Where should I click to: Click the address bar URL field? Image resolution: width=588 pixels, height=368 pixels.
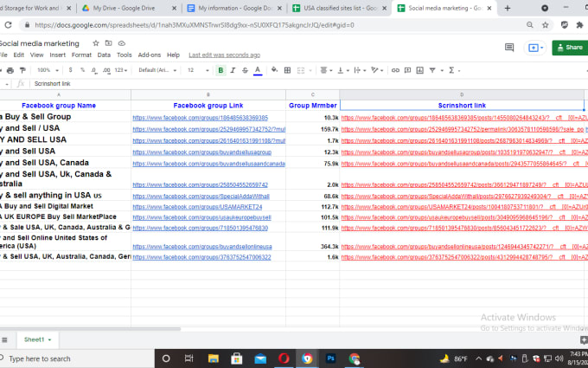(x=195, y=25)
